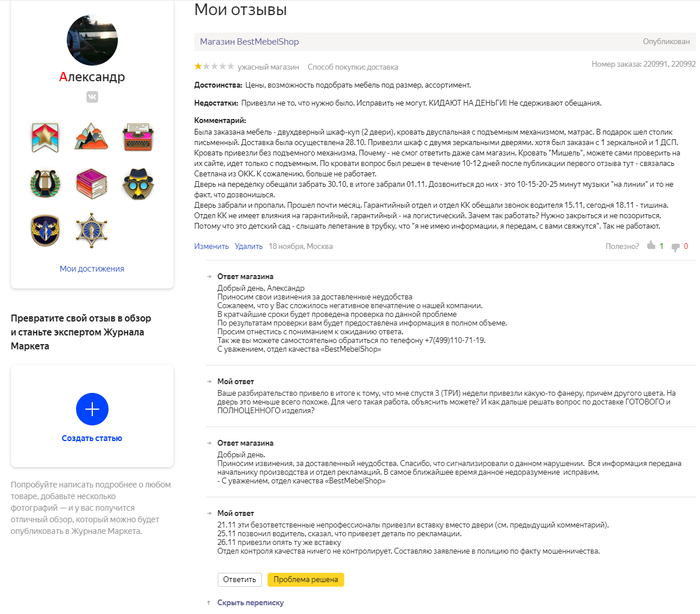The width and height of the screenshot is (700, 614).
Task: Click the mountains achievement badge
Action: point(92,137)
